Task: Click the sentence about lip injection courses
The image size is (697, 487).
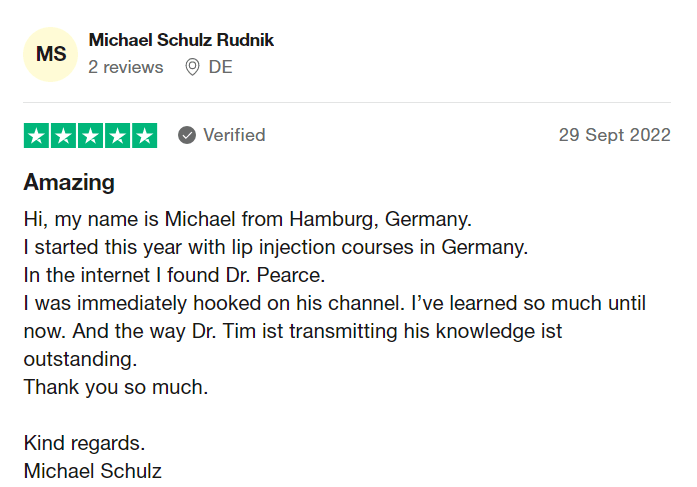Action: click(276, 247)
